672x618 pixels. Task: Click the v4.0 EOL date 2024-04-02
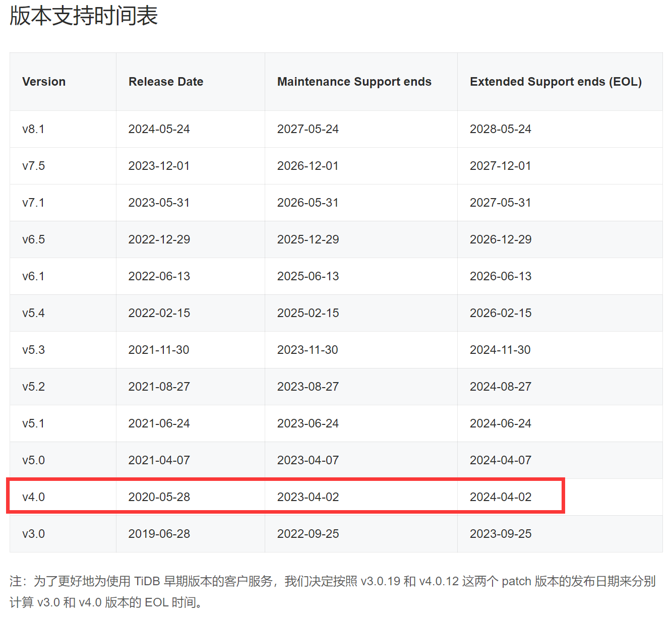(x=501, y=497)
